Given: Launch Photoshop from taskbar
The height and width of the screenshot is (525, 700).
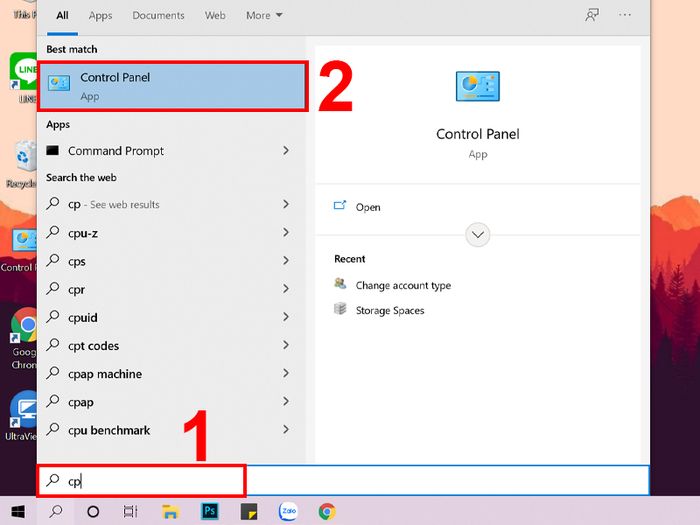Looking at the screenshot, I should coord(210,511).
